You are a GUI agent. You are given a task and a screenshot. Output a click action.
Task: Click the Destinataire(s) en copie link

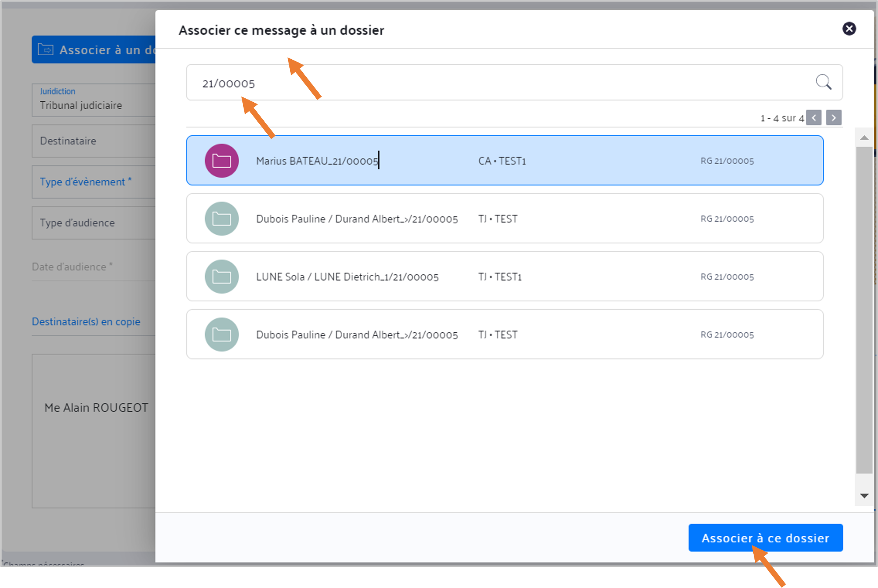tap(86, 322)
